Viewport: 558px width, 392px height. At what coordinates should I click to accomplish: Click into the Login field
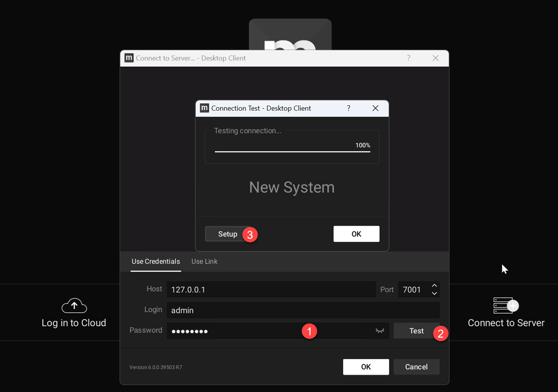[303, 310]
